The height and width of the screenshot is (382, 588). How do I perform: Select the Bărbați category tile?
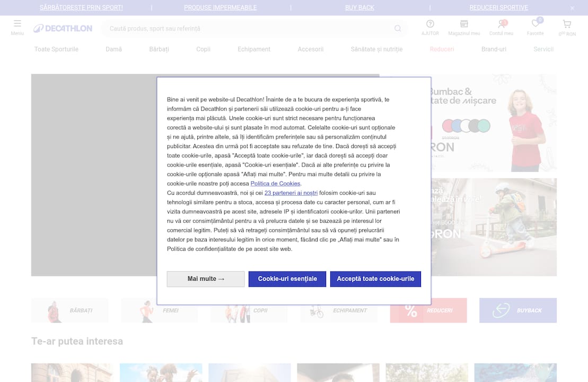tap(70, 310)
